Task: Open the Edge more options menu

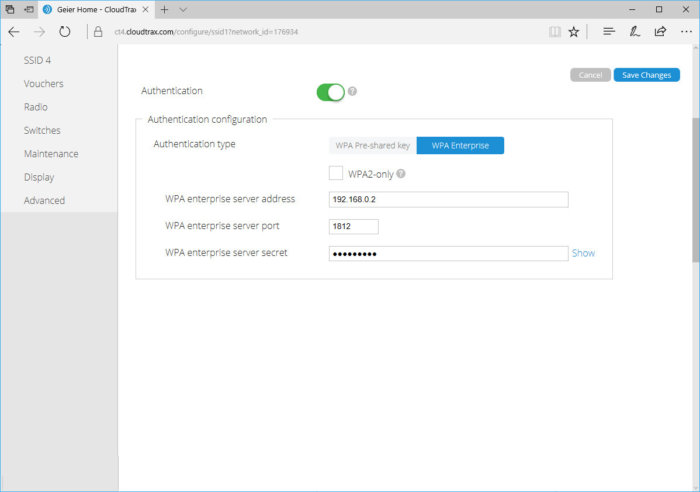Action: pyautogui.click(x=686, y=32)
